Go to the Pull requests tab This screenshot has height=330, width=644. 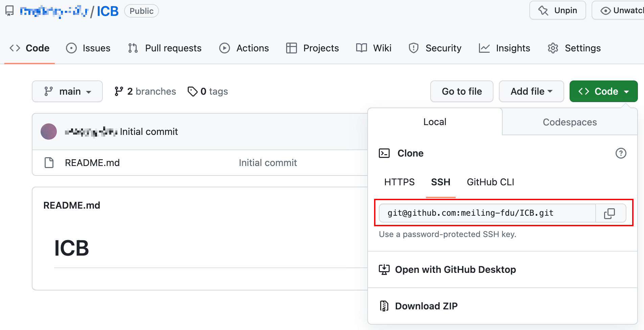[x=165, y=48]
